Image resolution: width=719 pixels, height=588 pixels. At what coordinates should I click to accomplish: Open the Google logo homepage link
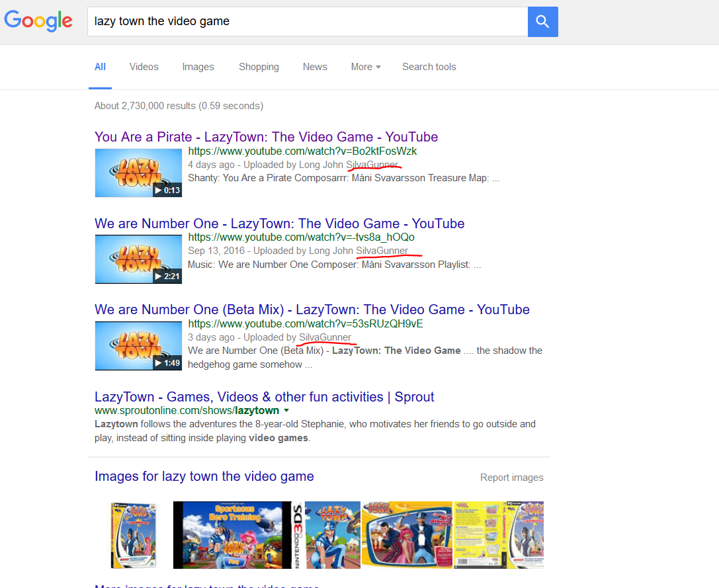point(38,21)
